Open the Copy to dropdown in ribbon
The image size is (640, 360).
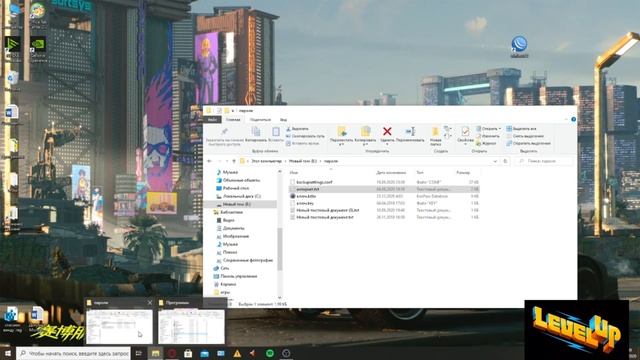365,144
